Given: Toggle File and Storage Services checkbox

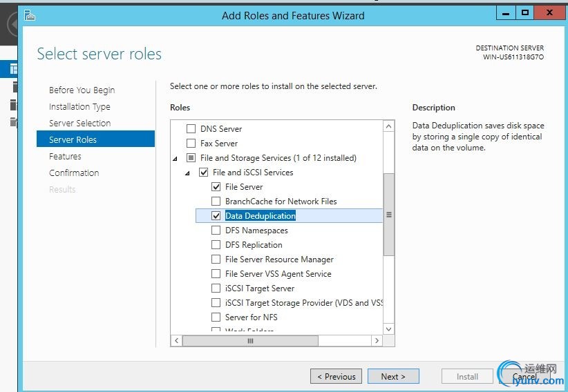Looking at the screenshot, I should pyautogui.click(x=191, y=158).
